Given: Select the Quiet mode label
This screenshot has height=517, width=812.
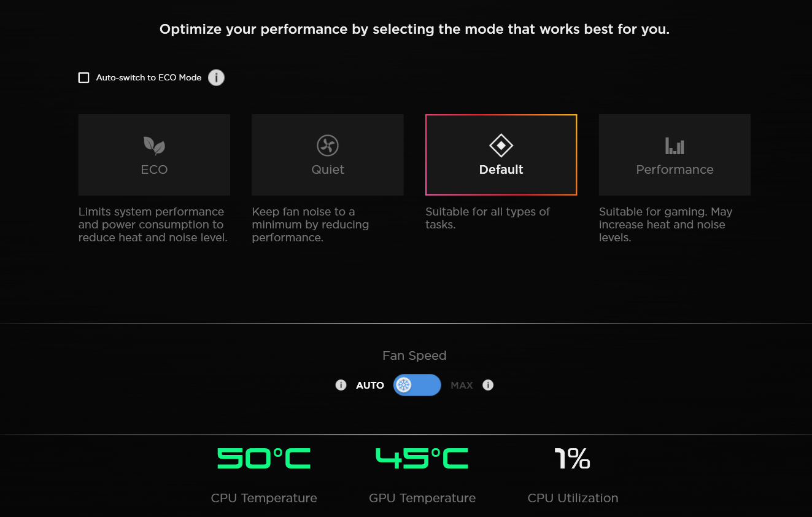Looking at the screenshot, I should (x=328, y=169).
